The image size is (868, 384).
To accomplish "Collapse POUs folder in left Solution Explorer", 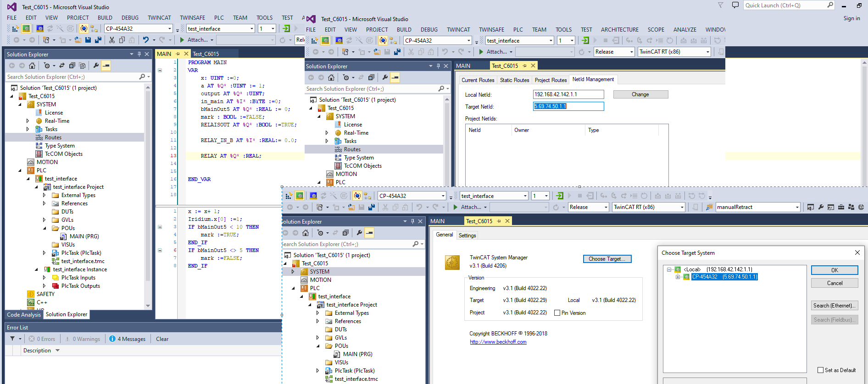I will tap(45, 228).
